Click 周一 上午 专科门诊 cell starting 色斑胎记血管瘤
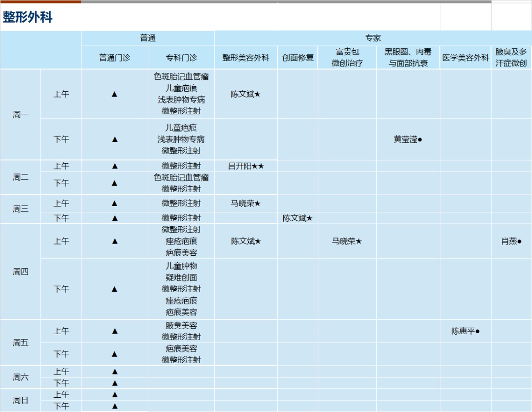Image resolution: width=532 pixels, height=412 pixels. (181, 94)
